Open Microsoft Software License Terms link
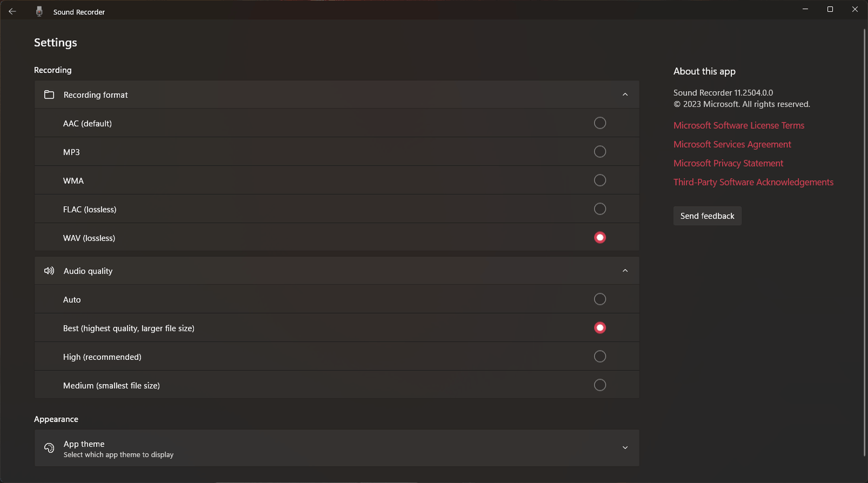Image resolution: width=868 pixels, height=483 pixels. click(738, 125)
